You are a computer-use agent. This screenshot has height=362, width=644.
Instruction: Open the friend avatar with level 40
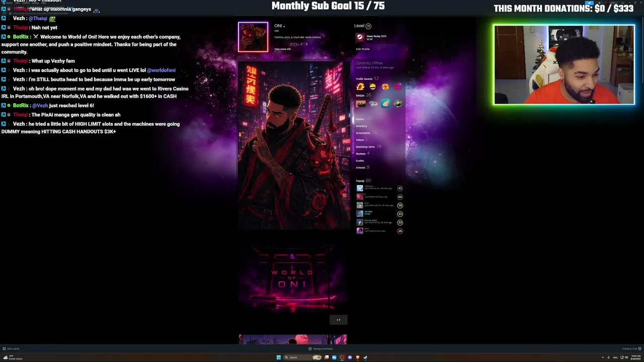point(360,197)
